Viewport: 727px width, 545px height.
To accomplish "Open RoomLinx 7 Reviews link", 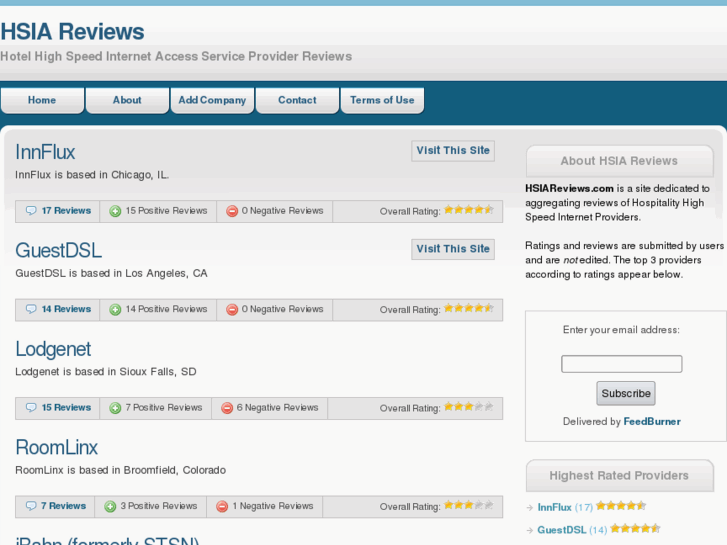I will tap(64, 506).
